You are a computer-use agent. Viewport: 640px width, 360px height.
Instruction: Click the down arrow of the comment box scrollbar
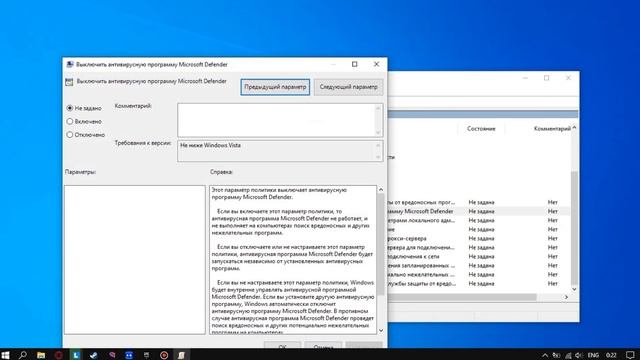tap(378, 133)
